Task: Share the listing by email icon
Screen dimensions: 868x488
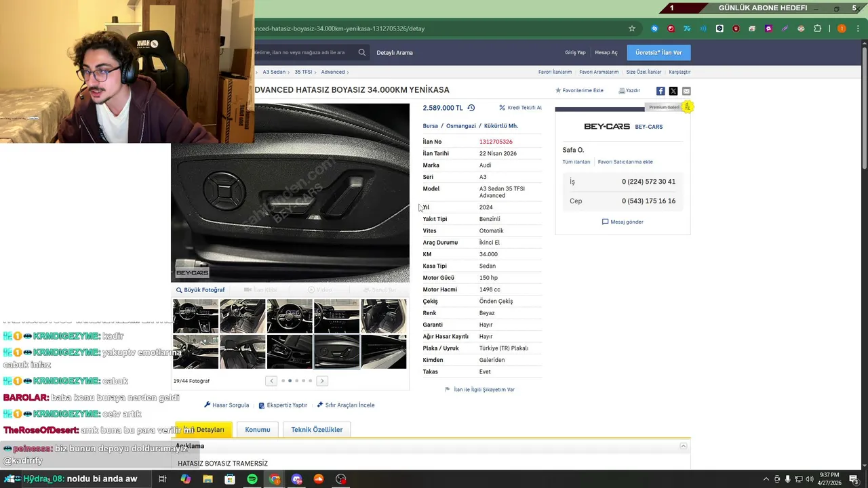Action: (686, 91)
